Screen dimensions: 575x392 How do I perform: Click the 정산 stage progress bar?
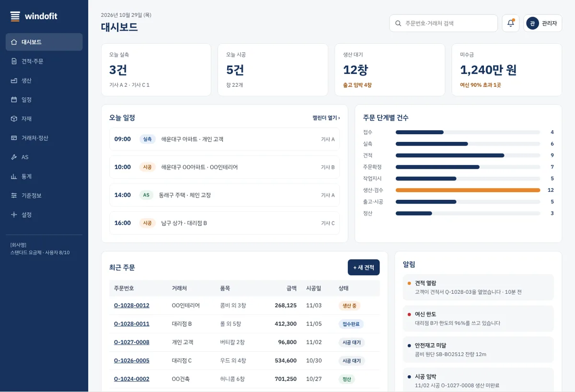pos(468,213)
